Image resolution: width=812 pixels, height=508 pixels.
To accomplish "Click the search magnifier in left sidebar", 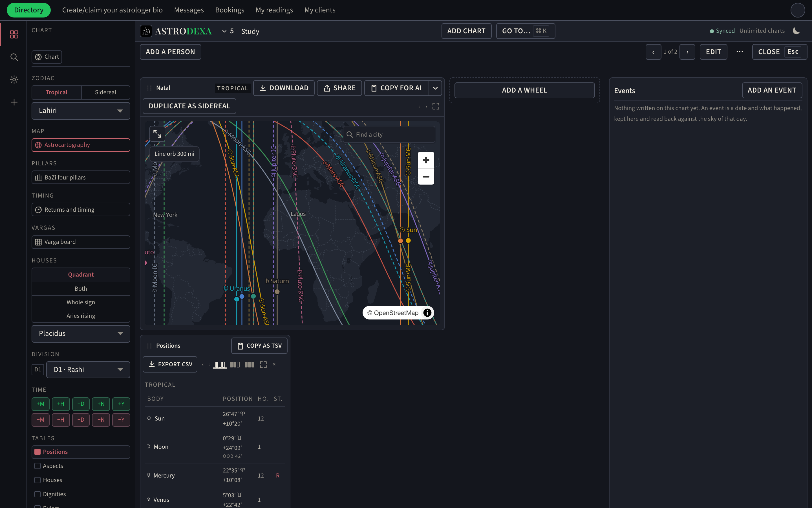I will [14, 57].
